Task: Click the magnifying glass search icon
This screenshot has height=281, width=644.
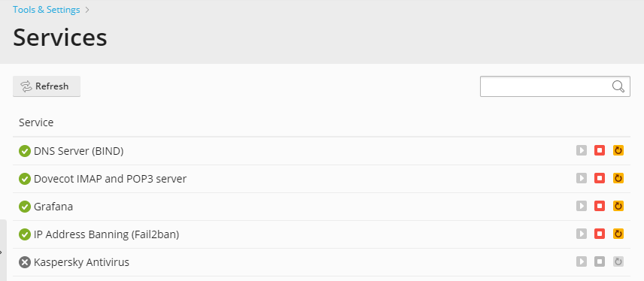Action: (x=618, y=86)
